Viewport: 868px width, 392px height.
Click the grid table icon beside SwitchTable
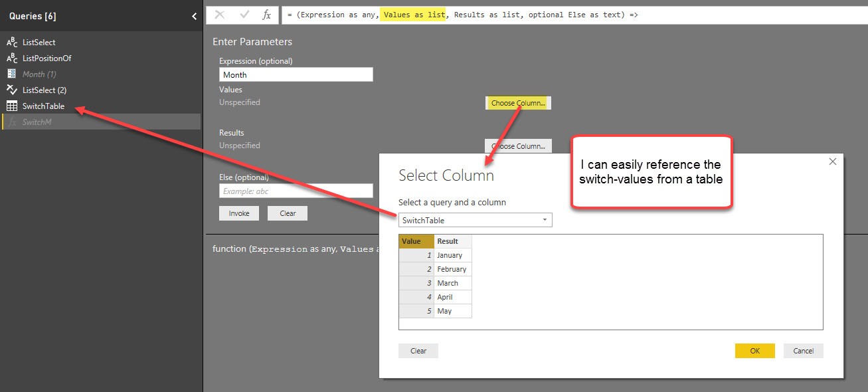coord(12,106)
